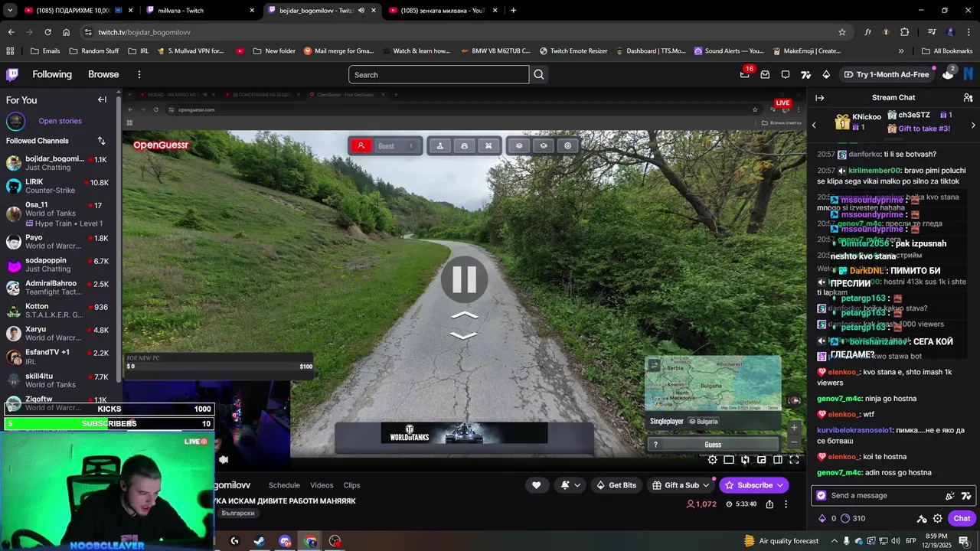Click the search magnifier button

coord(539,74)
